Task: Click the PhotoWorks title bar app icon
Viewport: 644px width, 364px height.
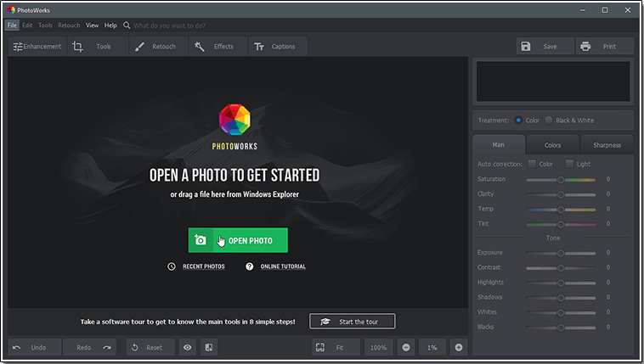Action: click(11, 10)
